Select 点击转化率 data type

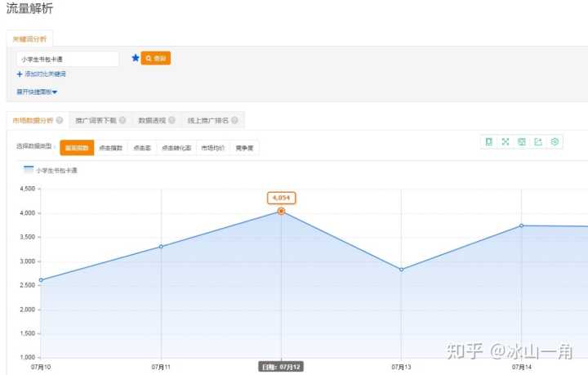[176, 148]
